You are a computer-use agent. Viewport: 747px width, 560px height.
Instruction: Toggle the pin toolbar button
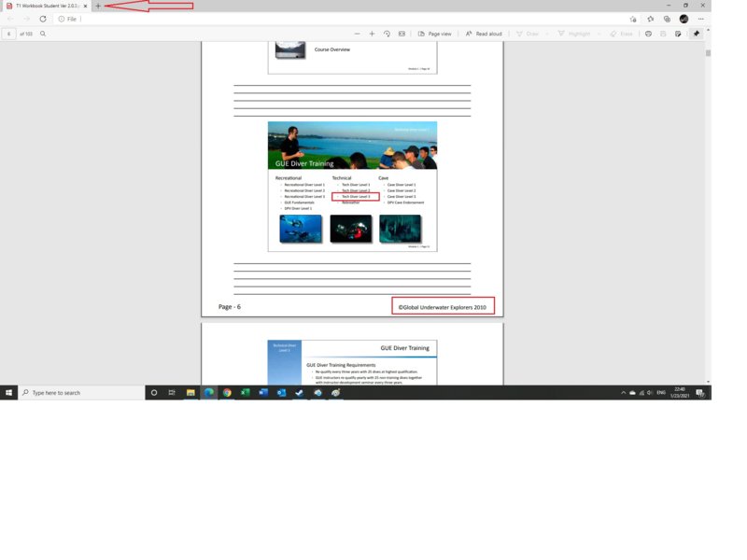[x=696, y=34]
